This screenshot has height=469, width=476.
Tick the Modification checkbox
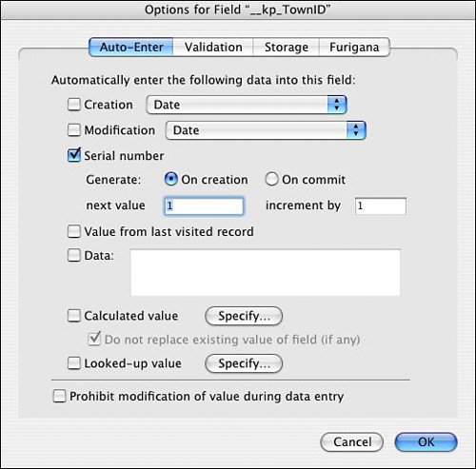click(x=74, y=130)
